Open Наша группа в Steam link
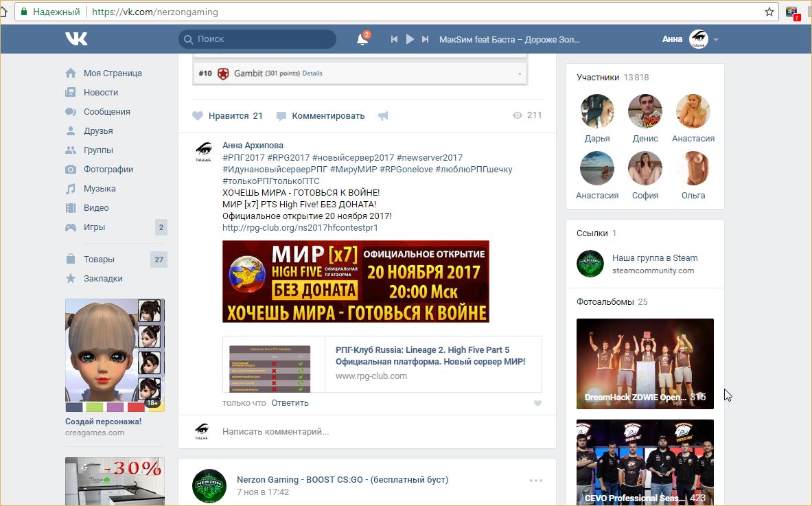812x506 pixels. tap(654, 258)
